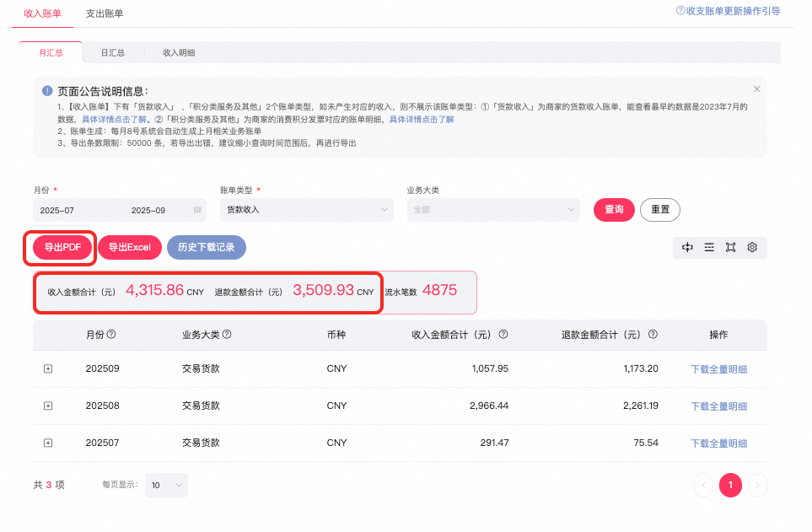Click help icon beside 业务大类 header
Screen dimensions: 812x532
[x=227, y=335]
